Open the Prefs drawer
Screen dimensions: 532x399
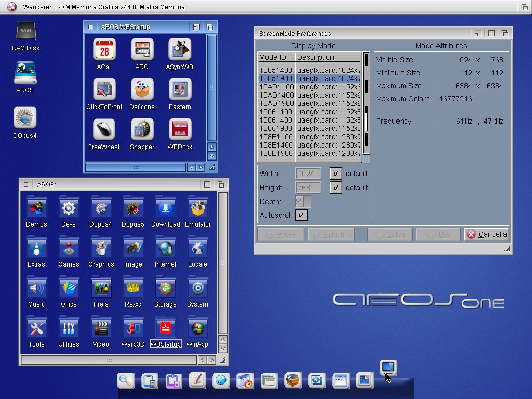click(x=101, y=287)
